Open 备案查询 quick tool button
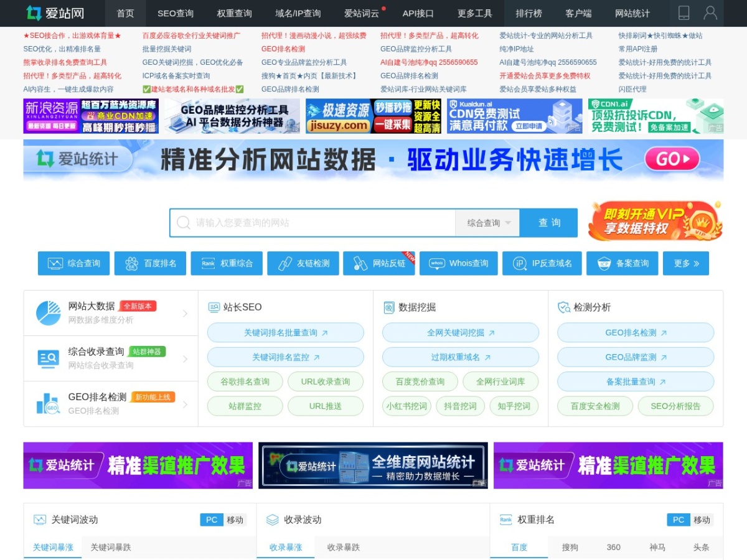The height and width of the screenshot is (560, 747). (622, 263)
